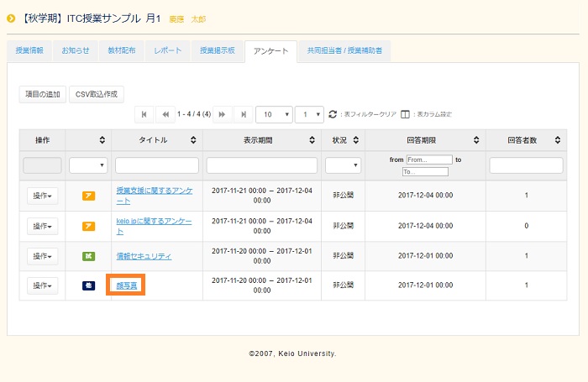Click the yellow arrow icon beside 【秋学期】
Screen dimensions: 588x382
pos(12,18)
